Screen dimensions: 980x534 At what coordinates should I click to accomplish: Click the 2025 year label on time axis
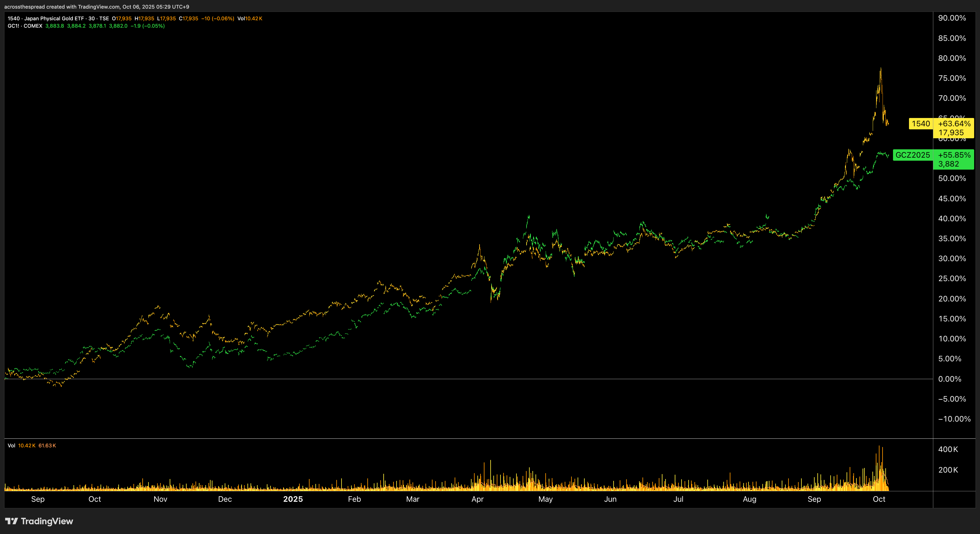point(293,499)
